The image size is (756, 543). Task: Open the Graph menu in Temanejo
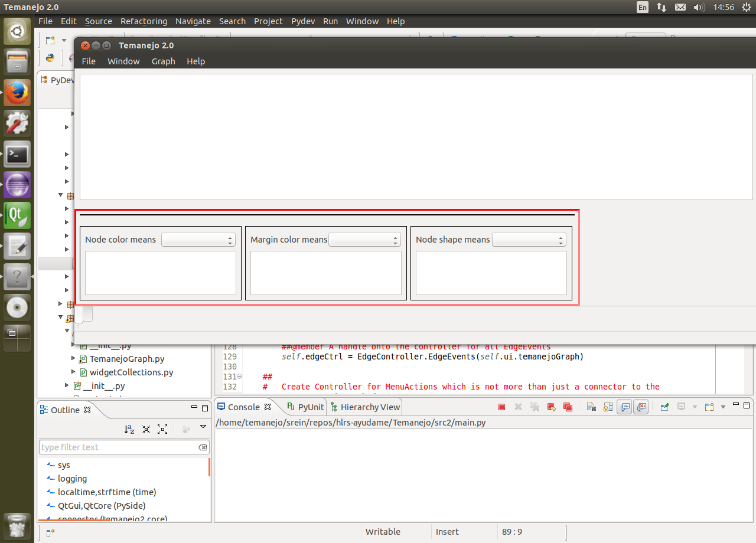coord(164,61)
